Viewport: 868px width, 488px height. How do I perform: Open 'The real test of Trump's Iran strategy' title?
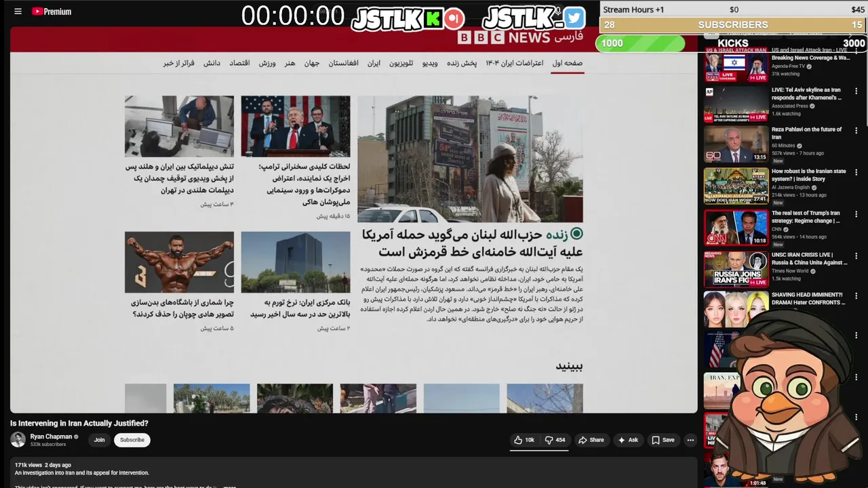point(806,217)
